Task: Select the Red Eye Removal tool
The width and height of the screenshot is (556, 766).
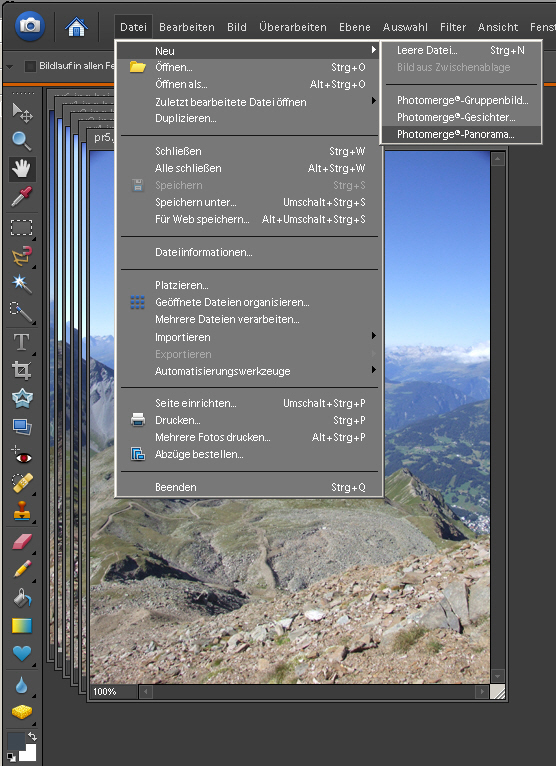Action: pos(21,456)
